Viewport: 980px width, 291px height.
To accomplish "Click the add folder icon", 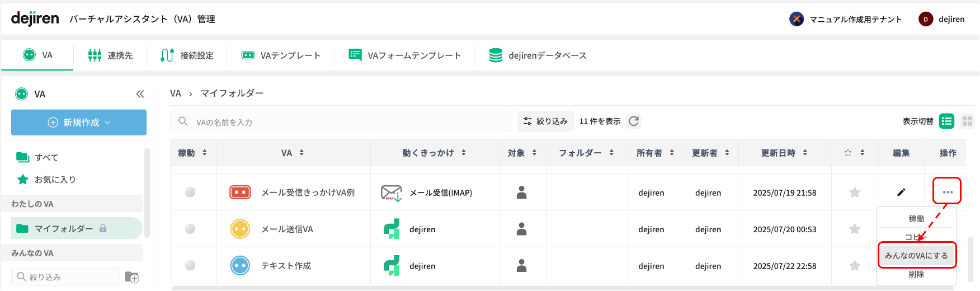I will 132,276.
